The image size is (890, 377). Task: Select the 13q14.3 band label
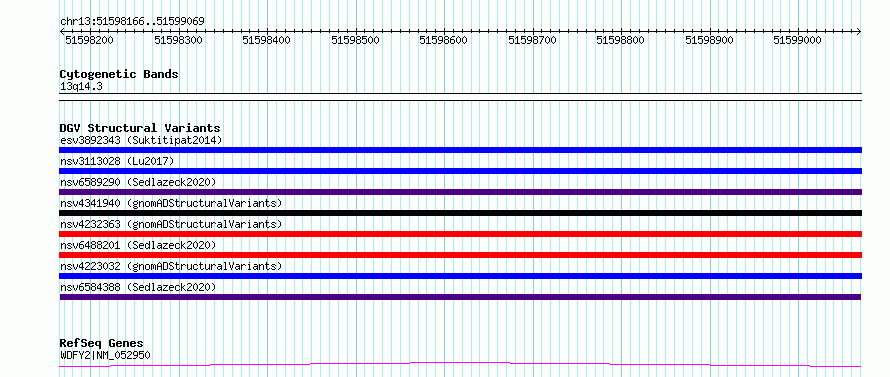tap(81, 87)
